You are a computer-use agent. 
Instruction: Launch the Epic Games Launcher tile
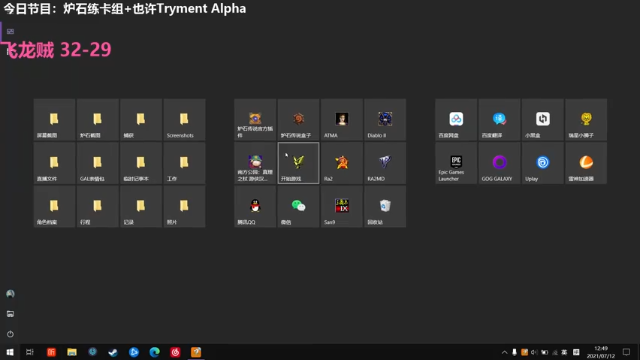456,163
